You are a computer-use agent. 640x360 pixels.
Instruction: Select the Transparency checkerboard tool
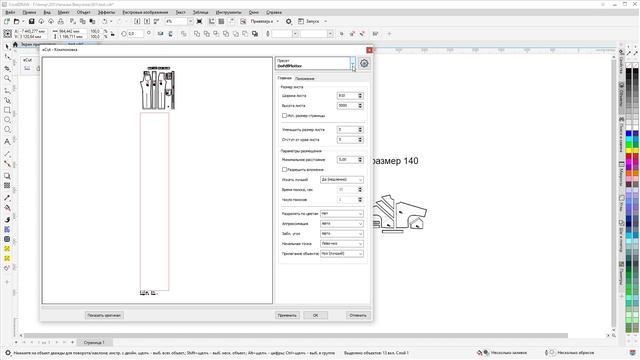click(7, 186)
